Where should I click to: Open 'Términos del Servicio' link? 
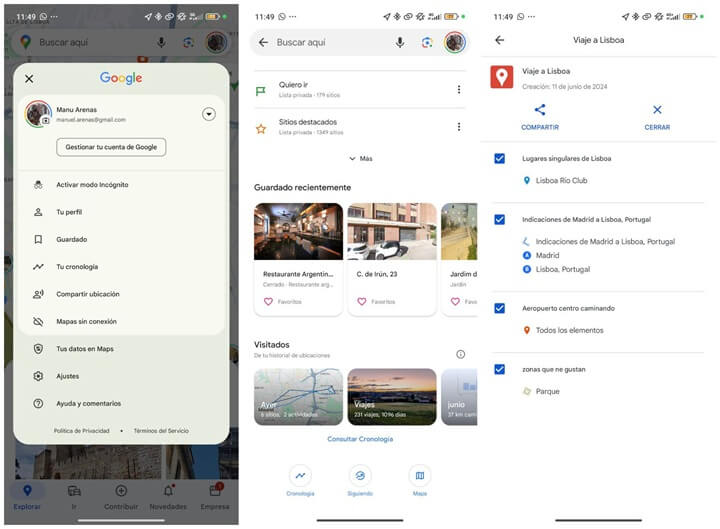pyautogui.click(x=161, y=431)
